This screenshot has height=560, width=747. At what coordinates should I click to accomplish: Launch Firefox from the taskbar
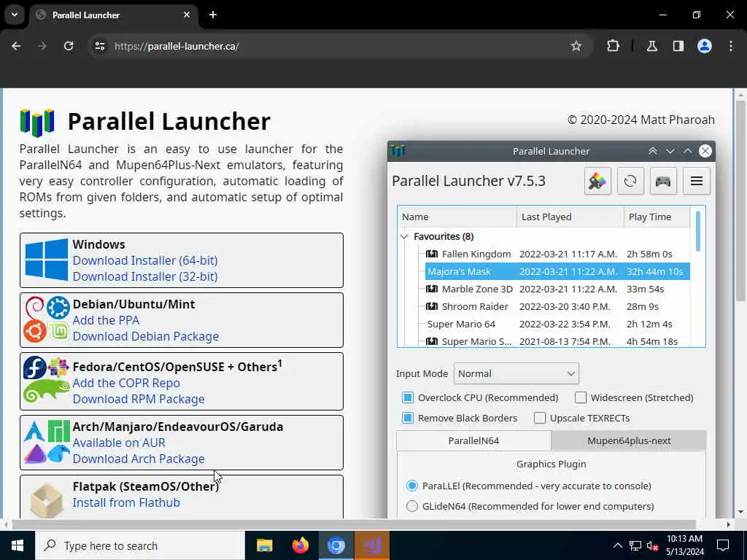pyautogui.click(x=300, y=545)
